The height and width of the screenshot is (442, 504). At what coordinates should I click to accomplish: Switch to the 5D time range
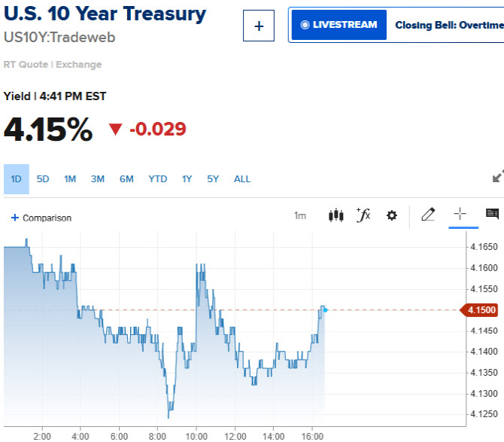coord(43,179)
